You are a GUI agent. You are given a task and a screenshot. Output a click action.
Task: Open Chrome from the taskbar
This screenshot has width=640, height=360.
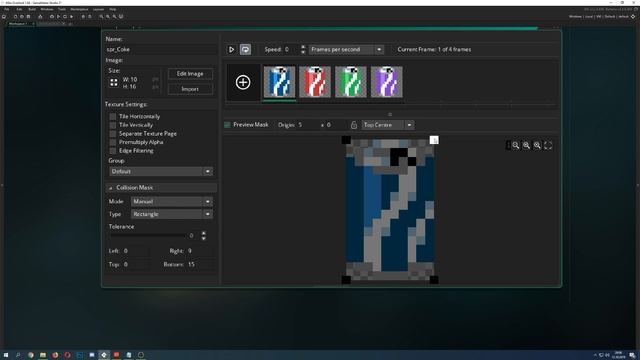pos(31,355)
